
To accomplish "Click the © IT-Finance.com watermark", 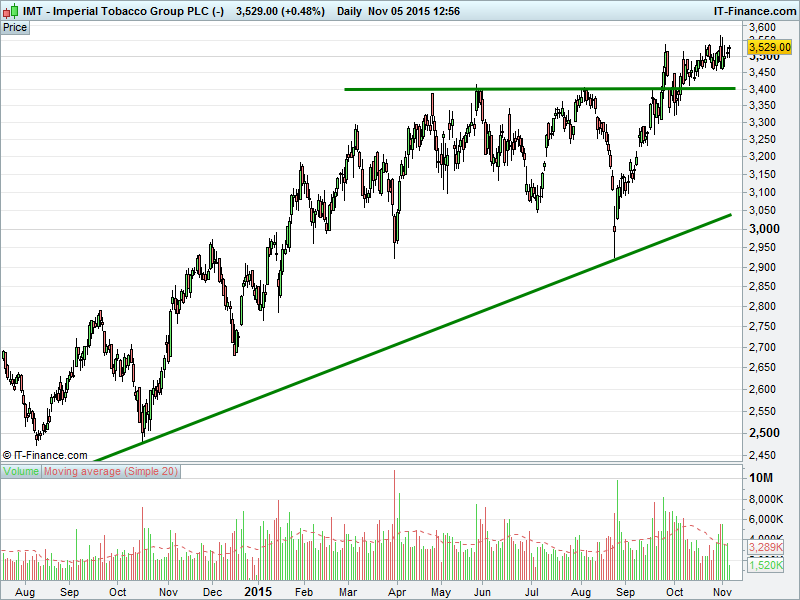I will (45, 454).
